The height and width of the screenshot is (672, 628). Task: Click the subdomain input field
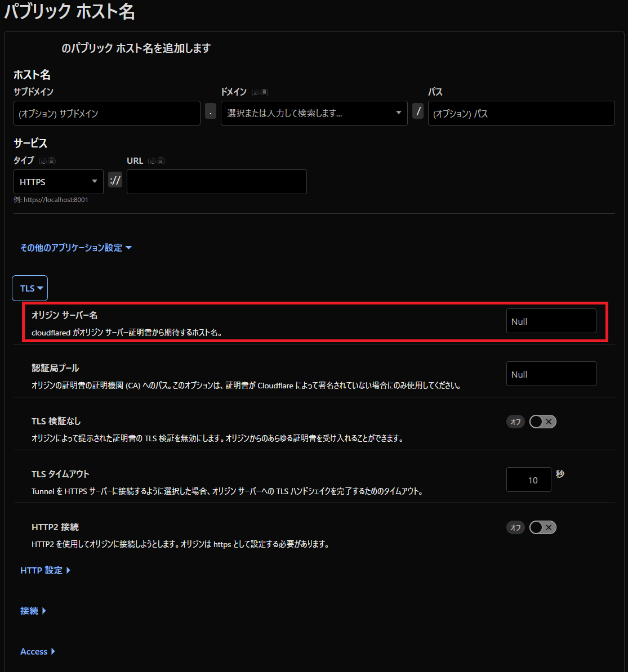107,113
